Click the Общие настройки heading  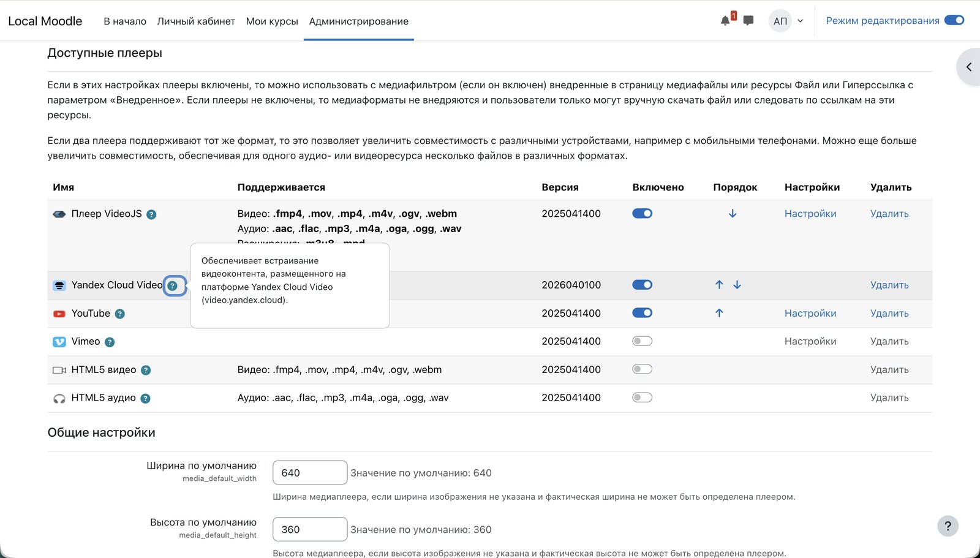pyautogui.click(x=101, y=432)
